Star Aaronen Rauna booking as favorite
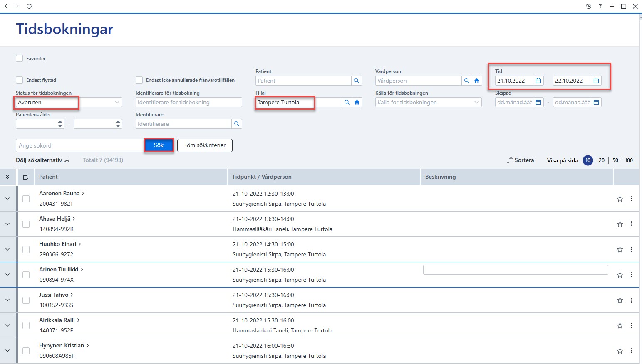642x364 pixels. (620, 199)
